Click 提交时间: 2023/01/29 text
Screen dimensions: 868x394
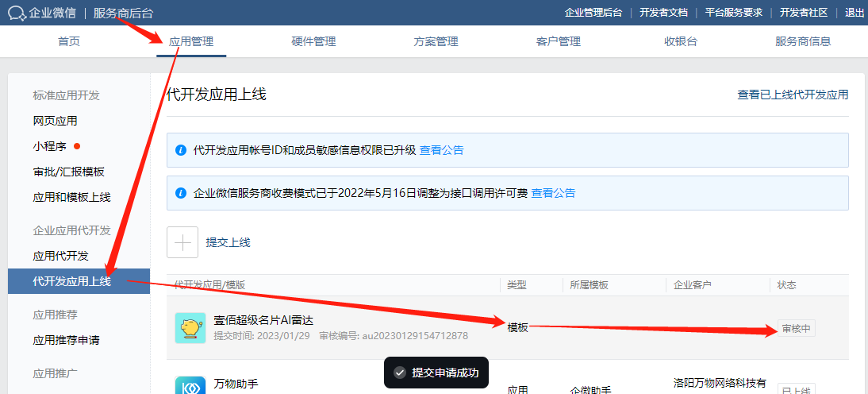point(262,336)
